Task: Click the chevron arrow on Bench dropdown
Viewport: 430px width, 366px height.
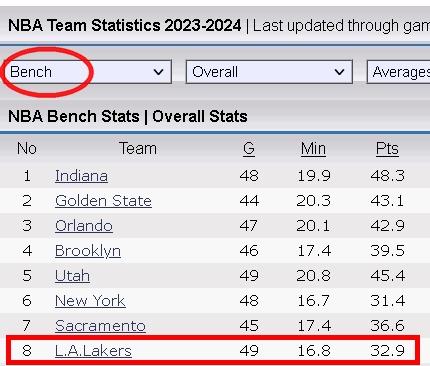Action: pyautogui.click(x=158, y=72)
